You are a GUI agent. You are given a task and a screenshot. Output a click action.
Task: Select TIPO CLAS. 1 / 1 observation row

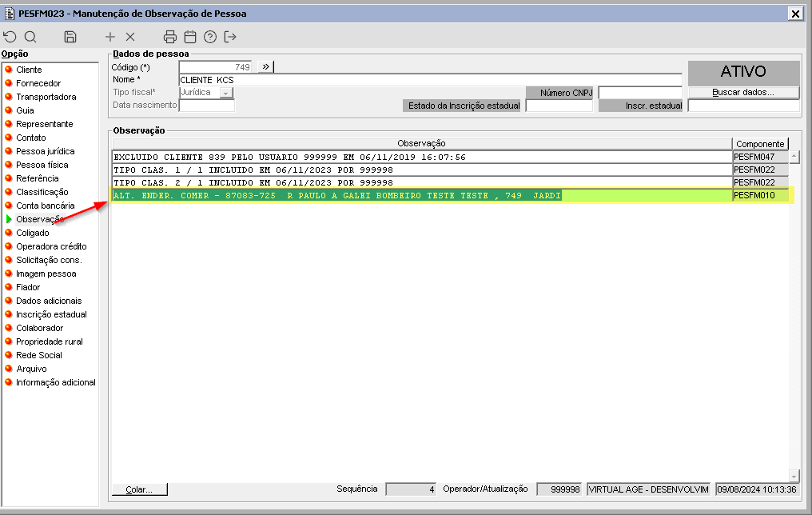pyautogui.click(x=422, y=170)
